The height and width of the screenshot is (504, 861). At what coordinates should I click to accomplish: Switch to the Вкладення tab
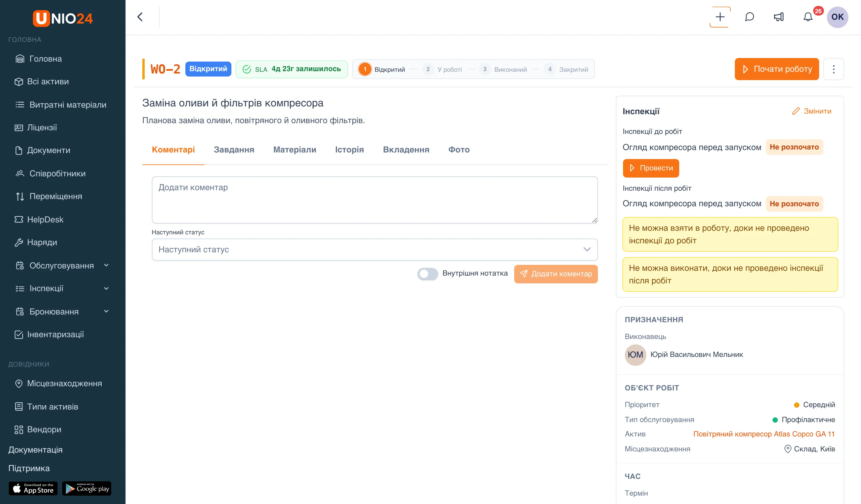pyautogui.click(x=406, y=150)
